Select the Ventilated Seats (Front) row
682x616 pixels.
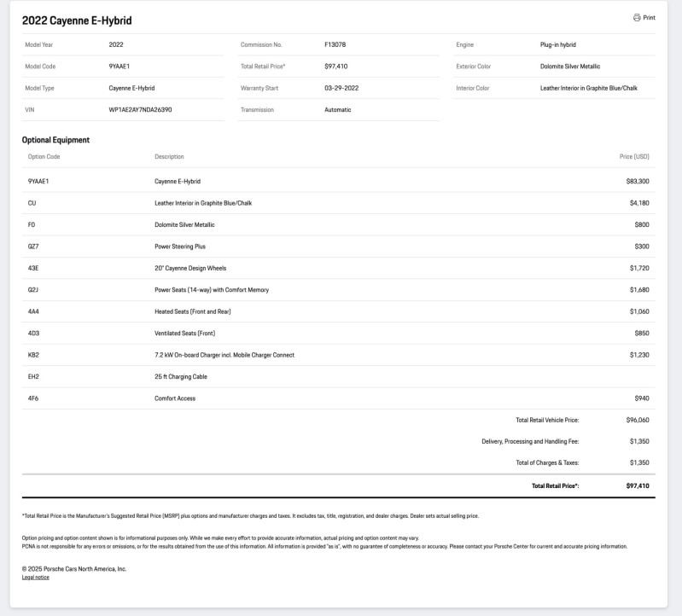pos(338,334)
